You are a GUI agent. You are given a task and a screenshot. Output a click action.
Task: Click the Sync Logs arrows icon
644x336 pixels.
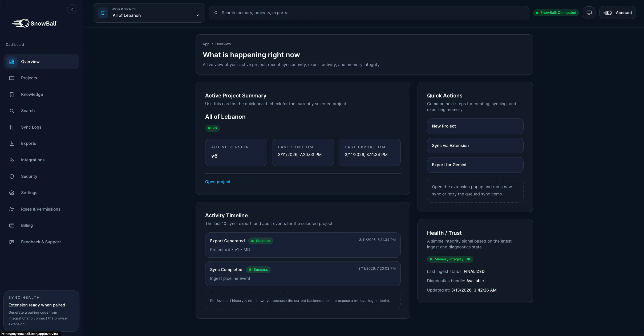pos(12,127)
